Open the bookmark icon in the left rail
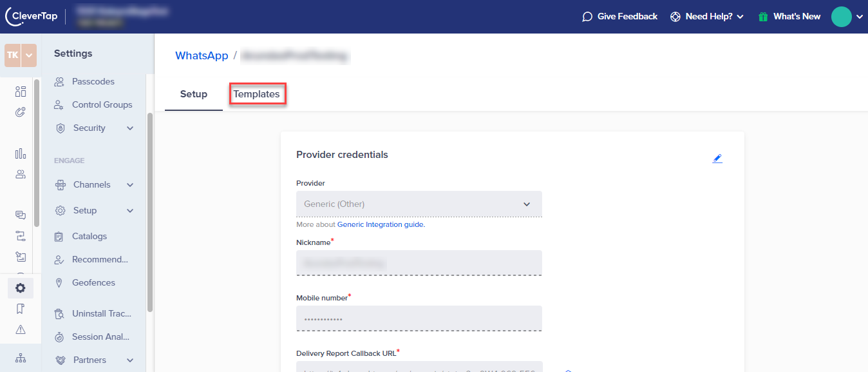The image size is (868, 372). pos(21,309)
